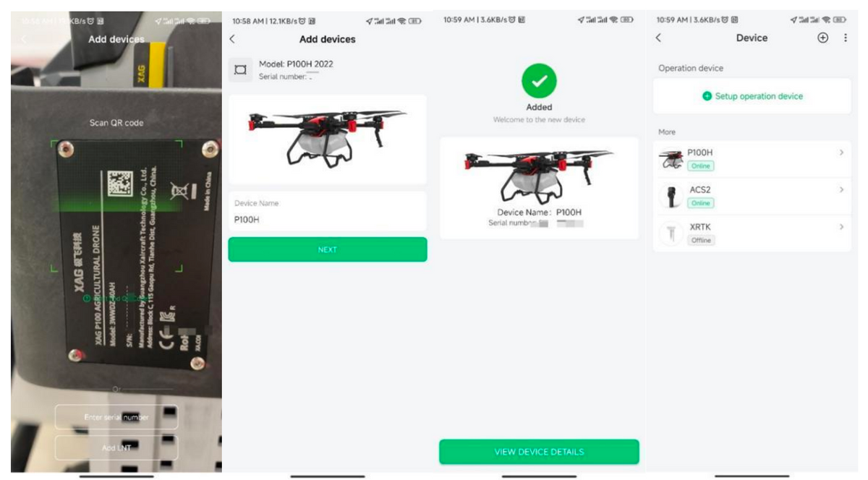
Task: Tap the Online status badge under ACS2
Action: 701,203
